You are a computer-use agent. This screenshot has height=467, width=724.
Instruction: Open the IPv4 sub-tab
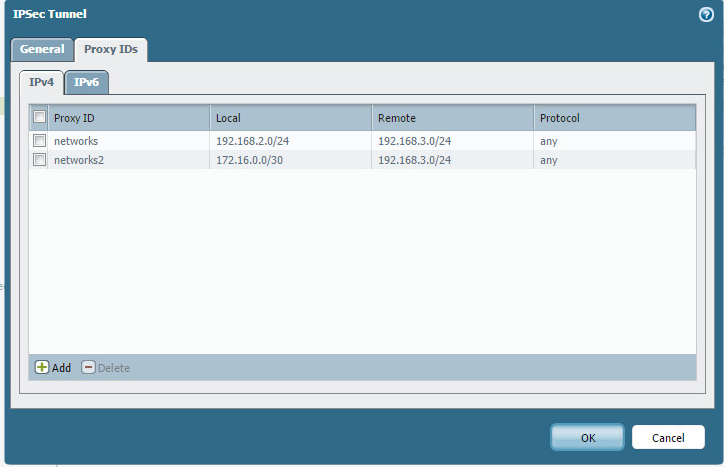[42, 82]
